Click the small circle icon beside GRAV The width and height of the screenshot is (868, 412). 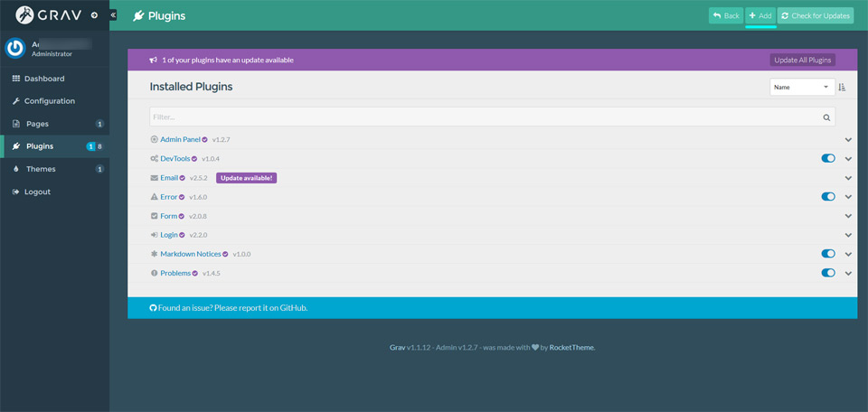pos(94,15)
